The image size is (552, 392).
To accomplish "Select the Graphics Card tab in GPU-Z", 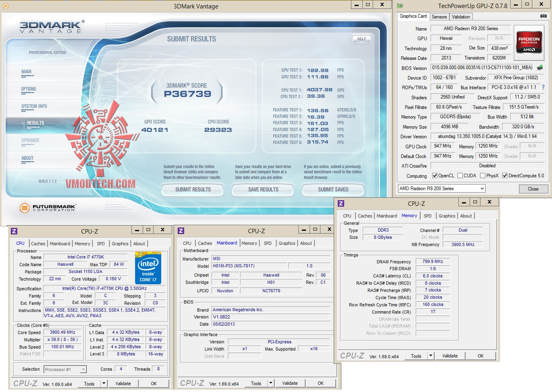I will [413, 16].
